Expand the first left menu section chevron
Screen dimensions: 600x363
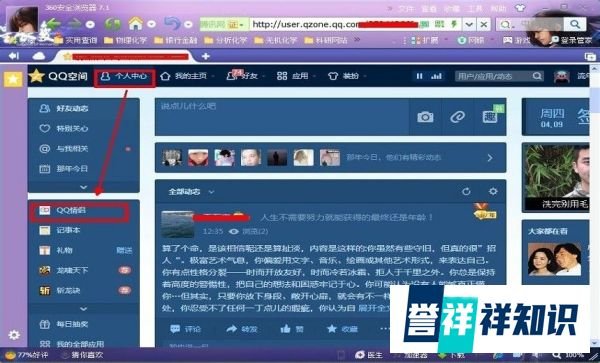(83, 187)
